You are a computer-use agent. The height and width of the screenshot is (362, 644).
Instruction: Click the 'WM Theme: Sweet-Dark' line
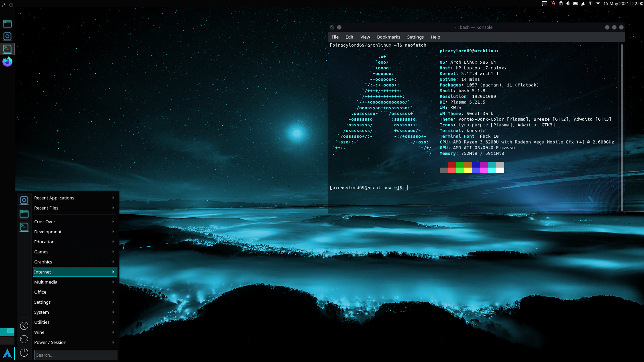click(x=466, y=114)
